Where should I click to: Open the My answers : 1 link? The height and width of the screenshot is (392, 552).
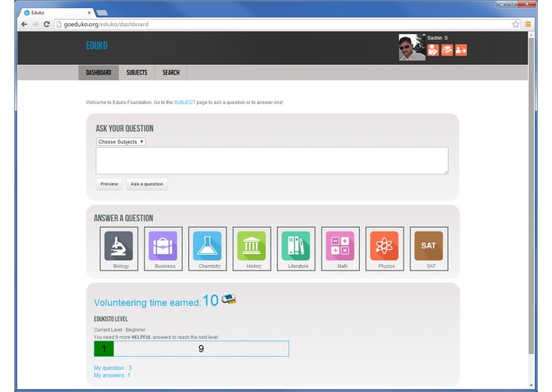(x=112, y=375)
